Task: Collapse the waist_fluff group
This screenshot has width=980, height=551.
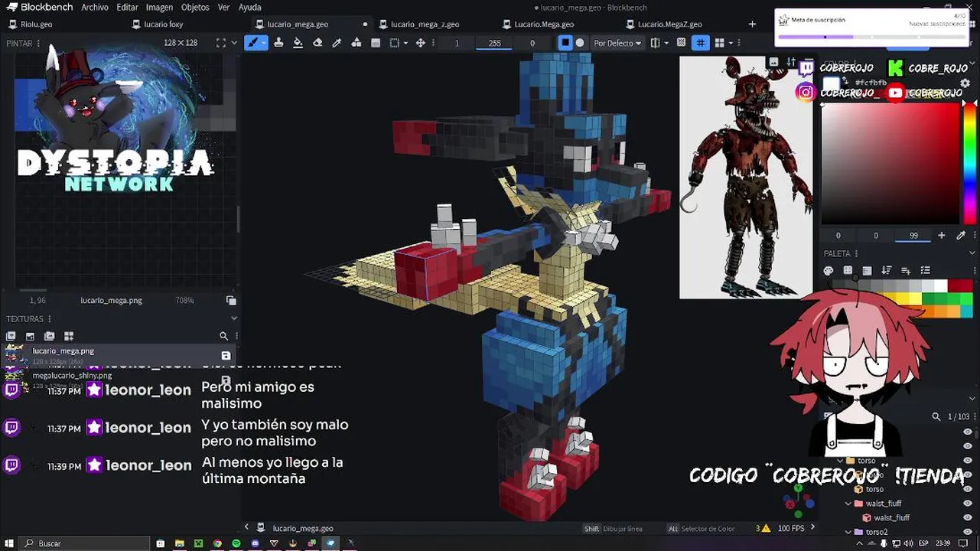Action: [848, 504]
